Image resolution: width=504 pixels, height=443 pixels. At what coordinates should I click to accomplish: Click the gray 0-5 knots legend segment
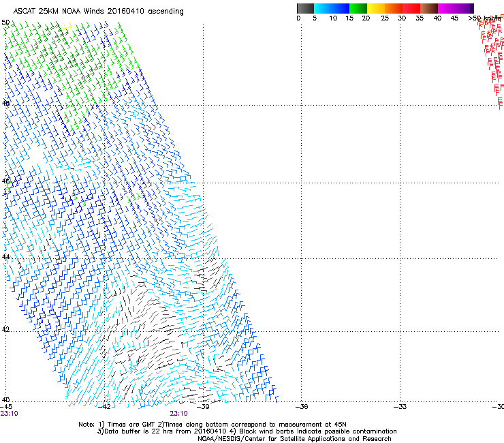click(x=305, y=8)
